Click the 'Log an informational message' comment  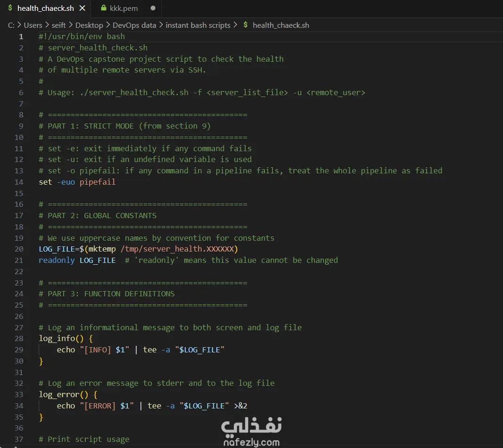tap(170, 327)
